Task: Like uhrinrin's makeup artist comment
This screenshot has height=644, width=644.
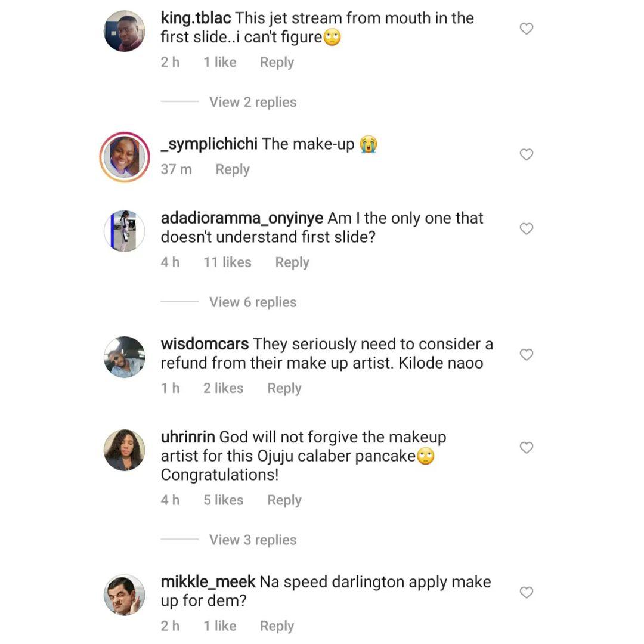Action: [x=526, y=448]
